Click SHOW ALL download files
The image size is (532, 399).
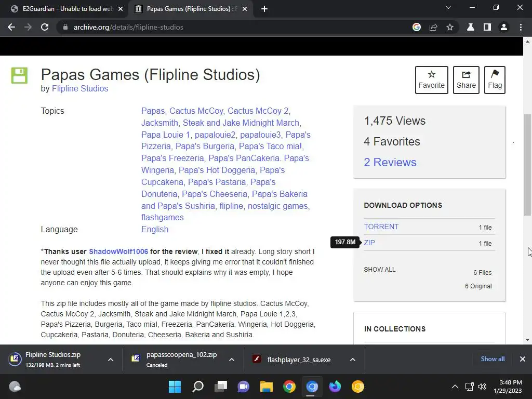coord(379,270)
